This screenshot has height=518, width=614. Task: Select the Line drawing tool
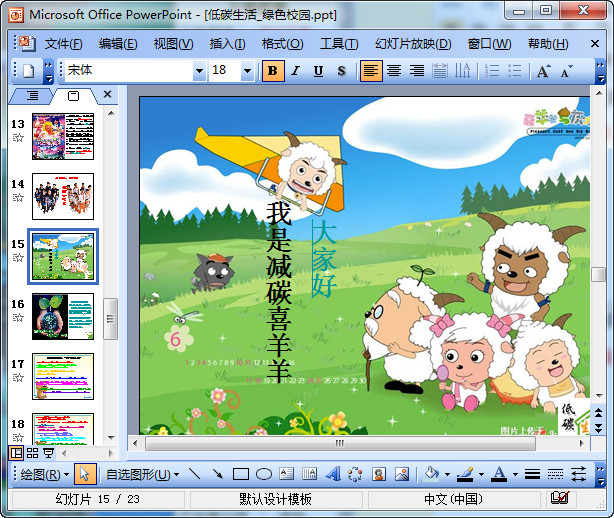(x=194, y=474)
